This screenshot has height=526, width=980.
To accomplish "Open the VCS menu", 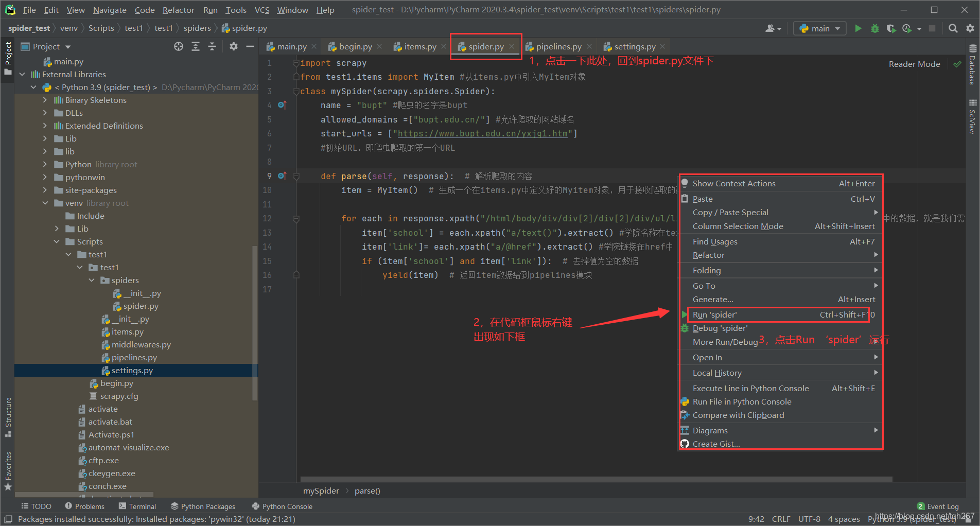I will 262,10.
